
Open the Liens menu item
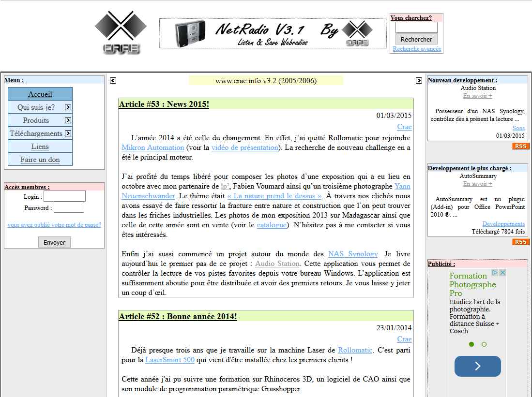tap(40, 147)
